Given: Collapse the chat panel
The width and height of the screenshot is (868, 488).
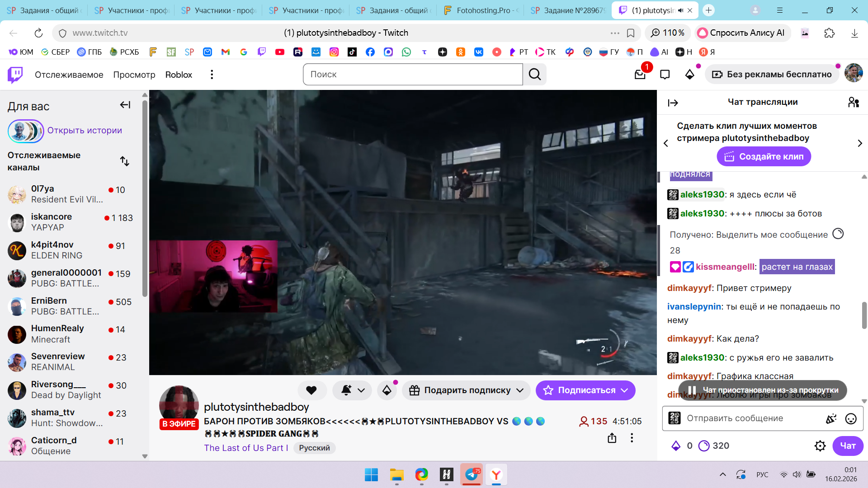Looking at the screenshot, I should click(x=673, y=103).
